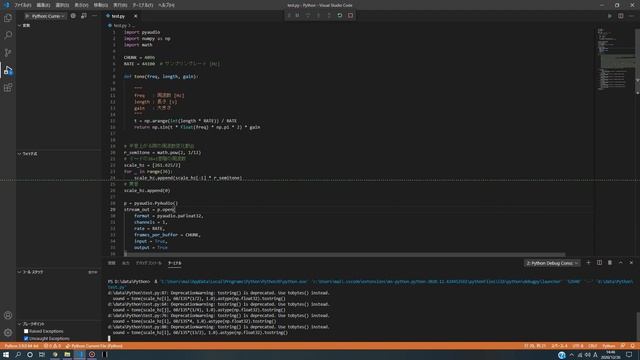The width and height of the screenshot is (640, 360).
Task: Click the Step Into debug button
Action: pos(318,16)
